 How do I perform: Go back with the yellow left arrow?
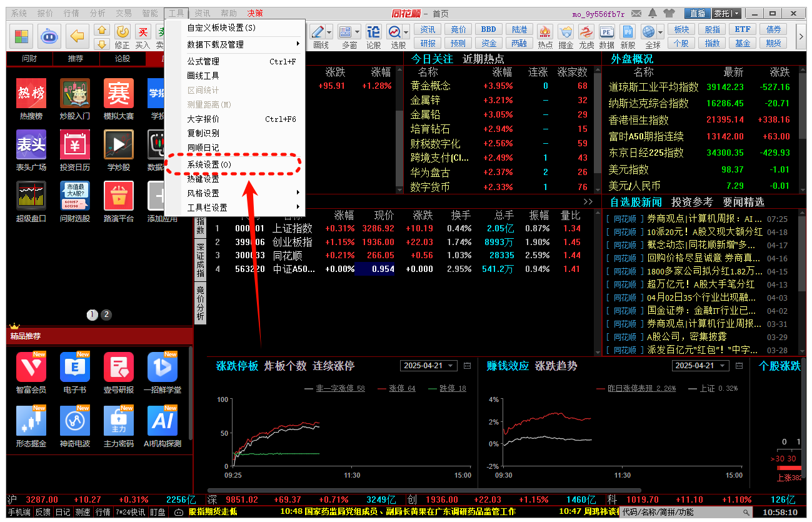click(x=78, y=36)
